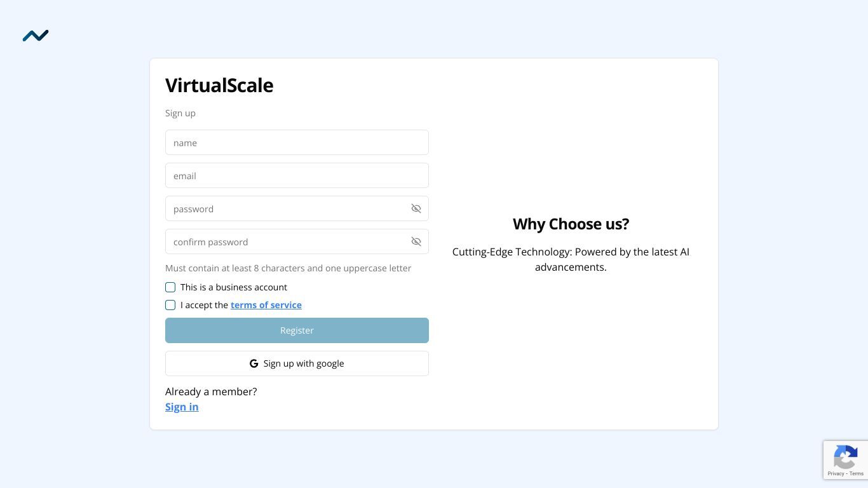Focus the email input field
The image size is (868, 488).
[297, 175]
